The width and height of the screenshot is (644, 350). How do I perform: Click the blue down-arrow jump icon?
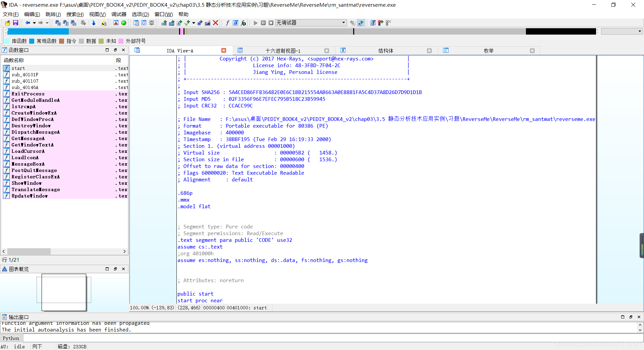click(x=94, y=23)
